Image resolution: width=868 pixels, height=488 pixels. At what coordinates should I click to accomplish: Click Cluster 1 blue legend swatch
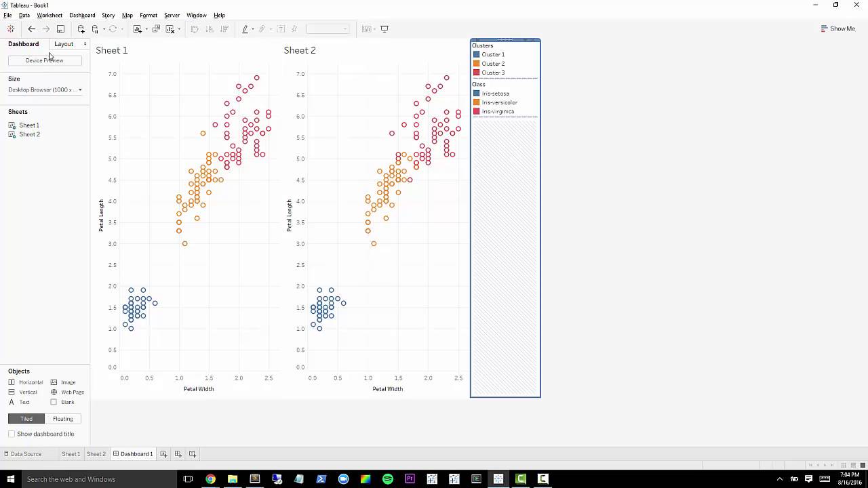point(476,54)
